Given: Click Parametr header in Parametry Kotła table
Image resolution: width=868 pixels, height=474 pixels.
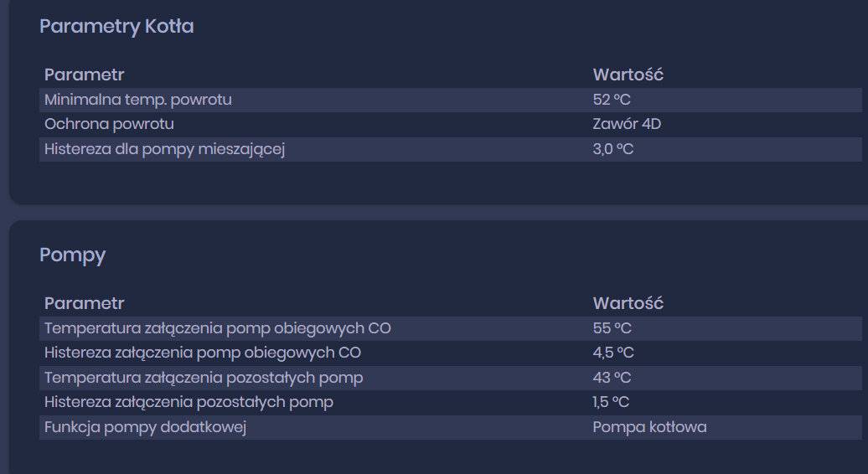Looking at the screenshot, I should [x=84, y=75].
